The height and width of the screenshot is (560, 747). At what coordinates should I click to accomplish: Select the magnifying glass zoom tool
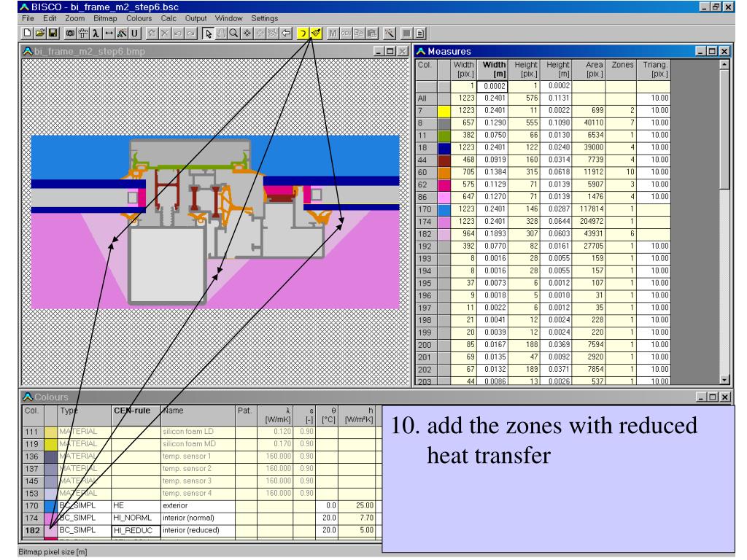tap(233, 34)
